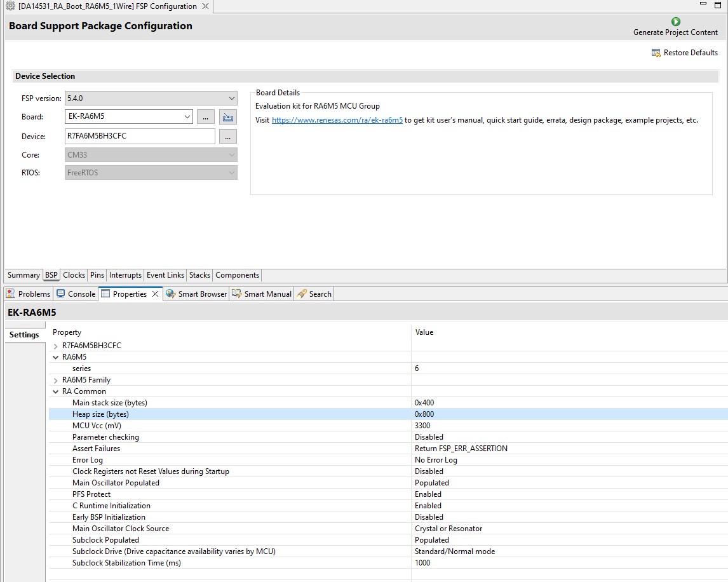Select the series property row
The height and width of the screenshot is (582, 728).
tap(388, 369)
